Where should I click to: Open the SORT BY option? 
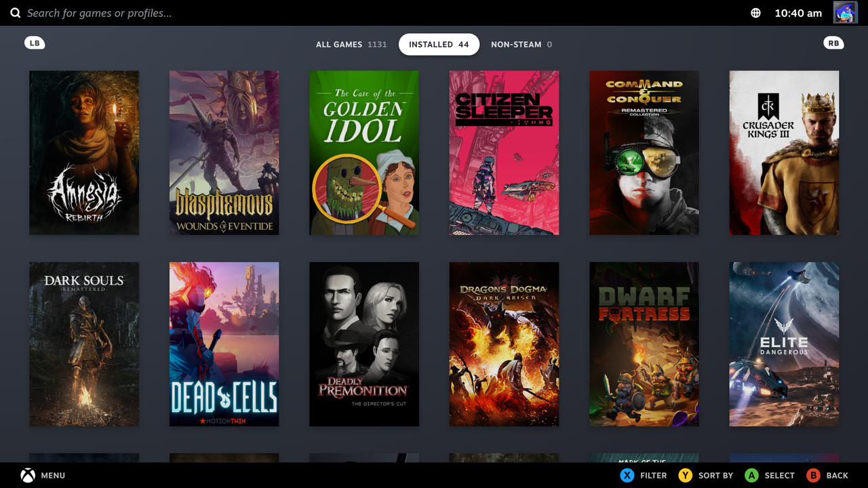coord(715,476)
